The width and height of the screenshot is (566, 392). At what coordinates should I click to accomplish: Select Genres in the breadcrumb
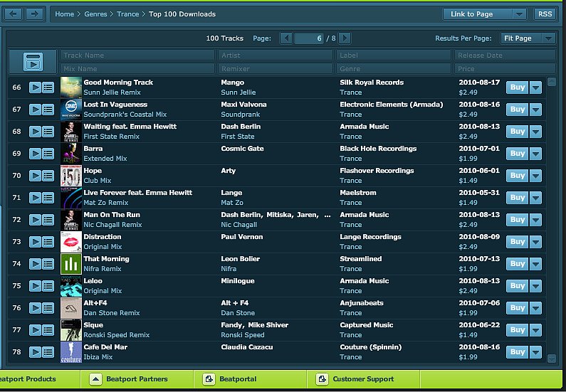click(96, 14)
